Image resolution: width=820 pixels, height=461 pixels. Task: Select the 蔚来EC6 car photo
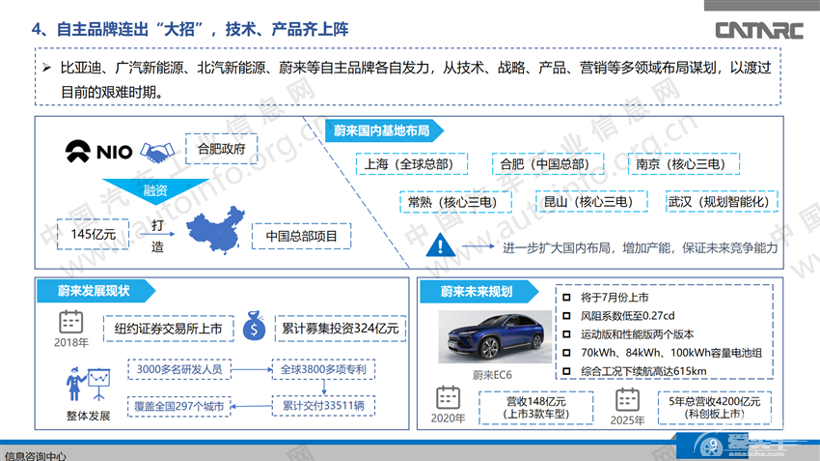pyautogui.click(x=495, y=337)
